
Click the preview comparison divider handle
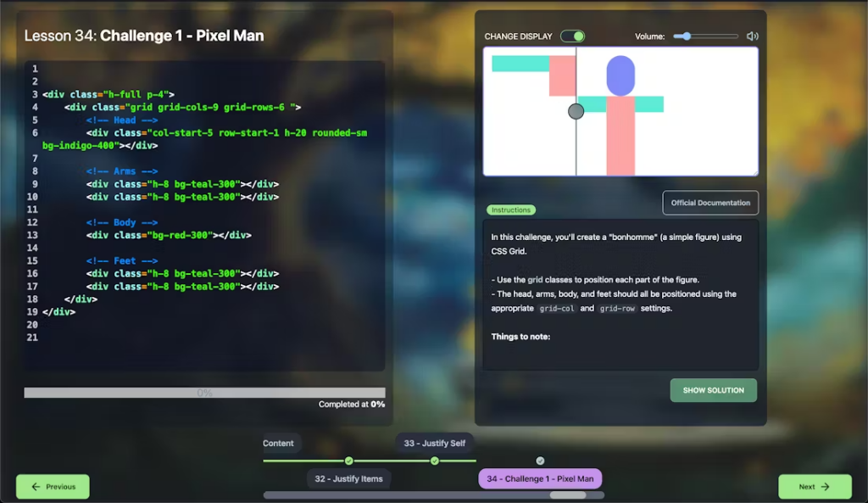tap(576, 111)
